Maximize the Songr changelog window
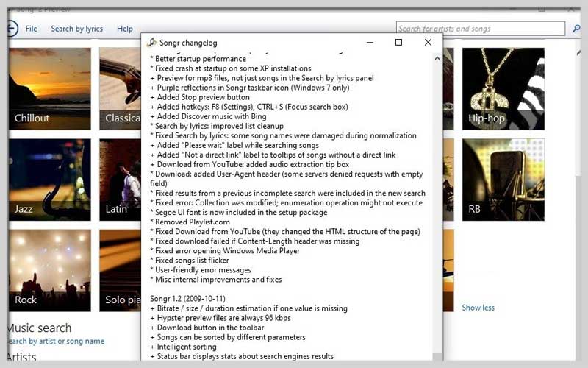The width and height of the screenshot is (588, 368). (x=398, y=43)
